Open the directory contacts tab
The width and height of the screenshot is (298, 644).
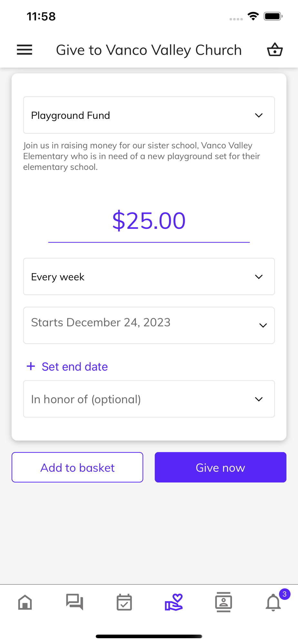point(223,602)
